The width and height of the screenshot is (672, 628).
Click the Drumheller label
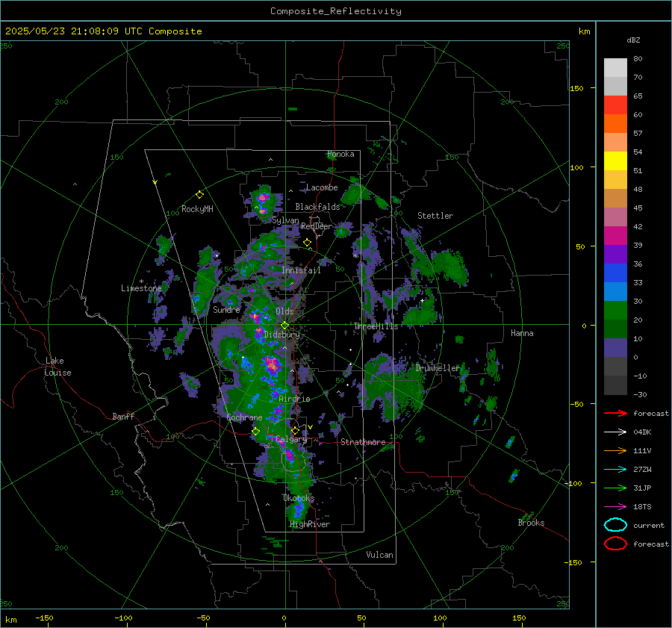pyautogui.click(x=438, y=368)
